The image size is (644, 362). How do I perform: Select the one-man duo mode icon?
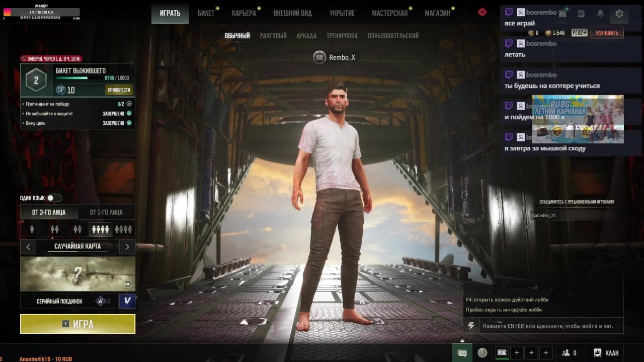tap(77, 229)
